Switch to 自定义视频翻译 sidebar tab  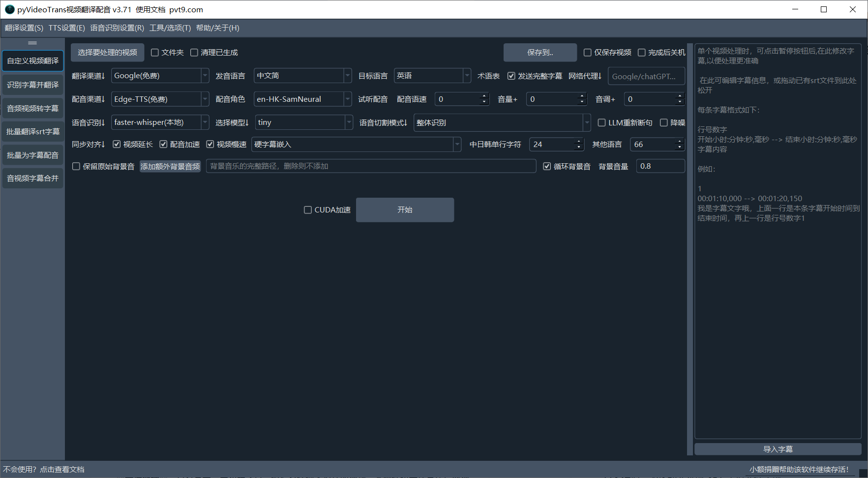click(x=32, y=61)
